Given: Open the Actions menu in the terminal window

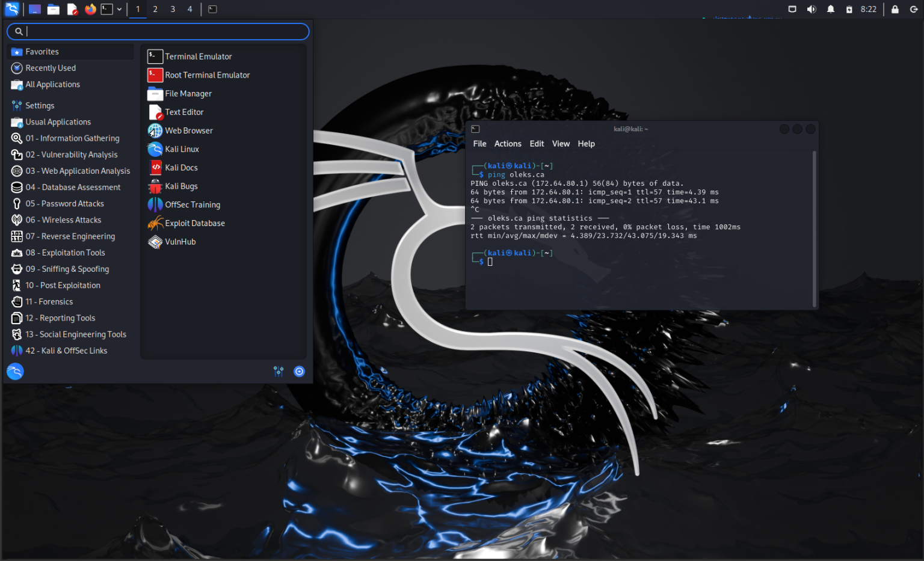Looking at the screenshot, I should click(x=508, y=143).
